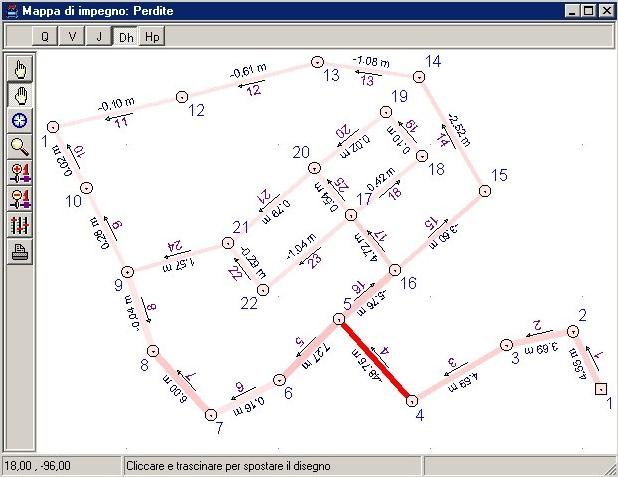This screenshot has width=618, height=477.
Task: Activate the open hand pan tool
Action: point(20,94)
